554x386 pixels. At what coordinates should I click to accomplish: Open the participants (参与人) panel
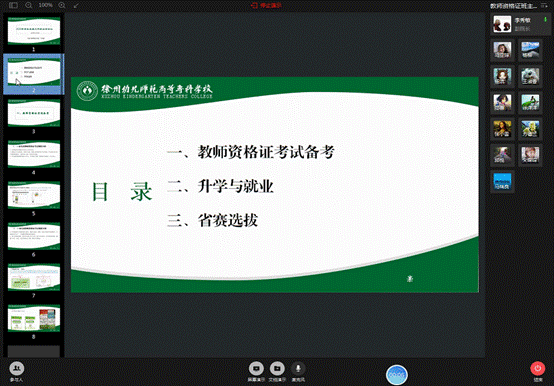point(17,372)
